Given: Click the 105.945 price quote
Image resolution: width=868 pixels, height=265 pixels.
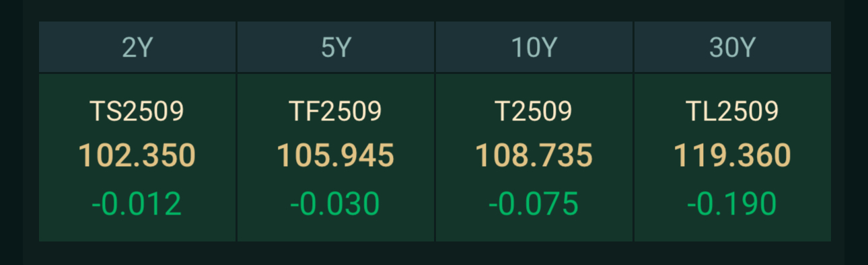Looking at the screenshot, I should (x=336, y=156).
